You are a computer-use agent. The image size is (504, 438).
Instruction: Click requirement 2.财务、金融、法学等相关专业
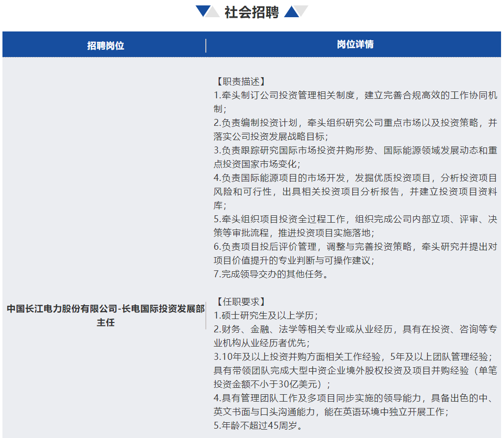coord(355,336)
